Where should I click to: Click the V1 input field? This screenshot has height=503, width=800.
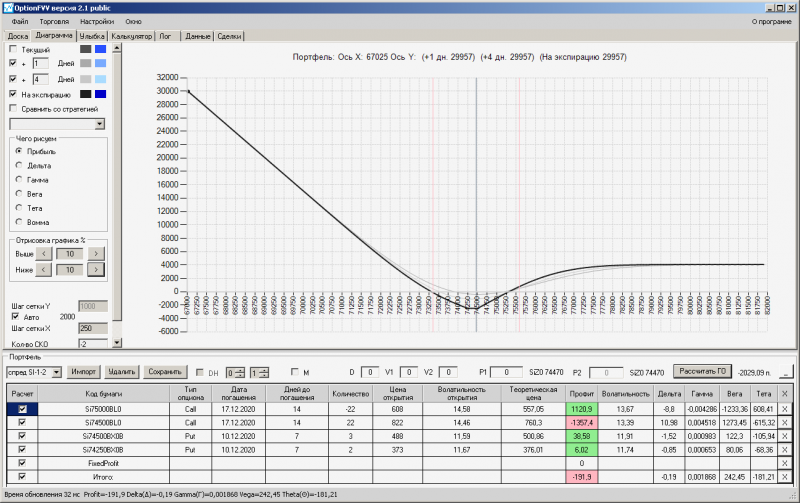coord(409,372)
